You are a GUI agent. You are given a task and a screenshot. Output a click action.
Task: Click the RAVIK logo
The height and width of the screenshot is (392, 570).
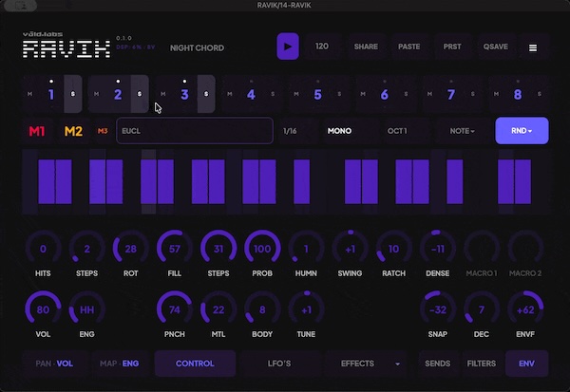tap(66, 48)
